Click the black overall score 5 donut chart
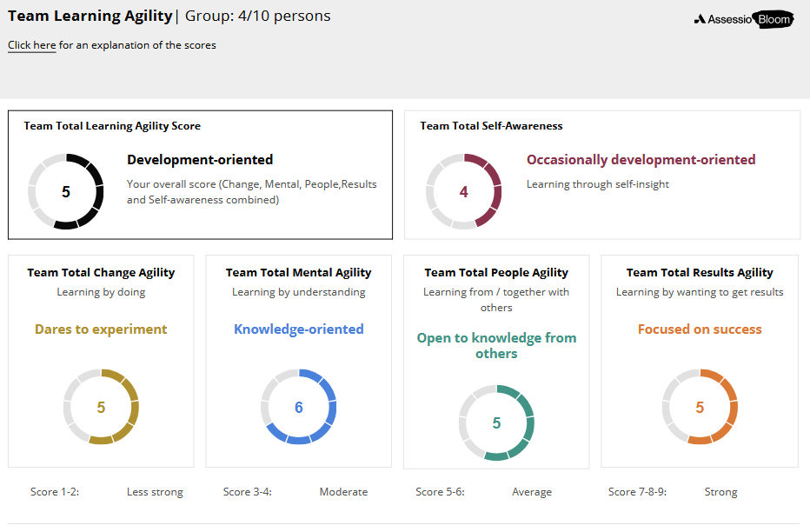 click(x=65, y=191)
